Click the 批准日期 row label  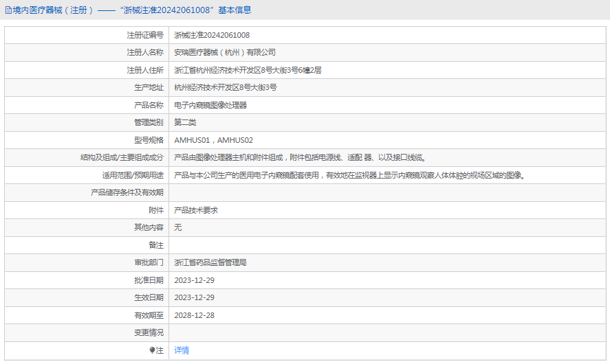[149, 280]
